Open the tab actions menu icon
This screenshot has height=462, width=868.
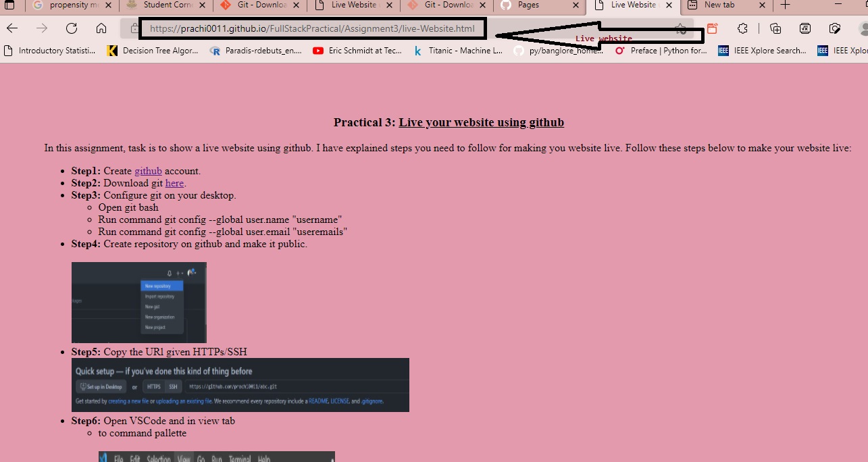point(9,5)
